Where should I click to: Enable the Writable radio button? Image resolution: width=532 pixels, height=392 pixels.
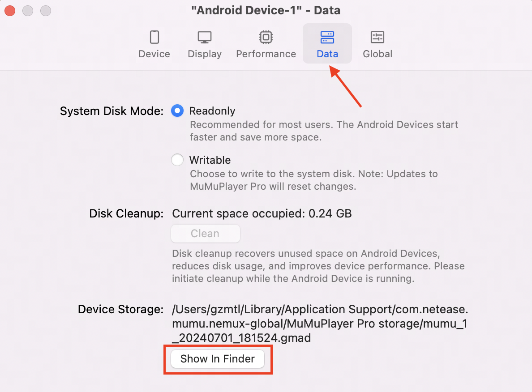pos(177,160)
